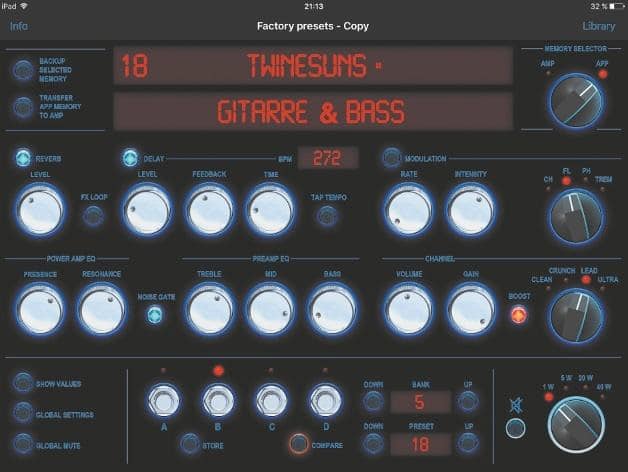This screenshot has height=472, width=628.
Task: Adjust the Bass knob
Action: click(332, 310)
